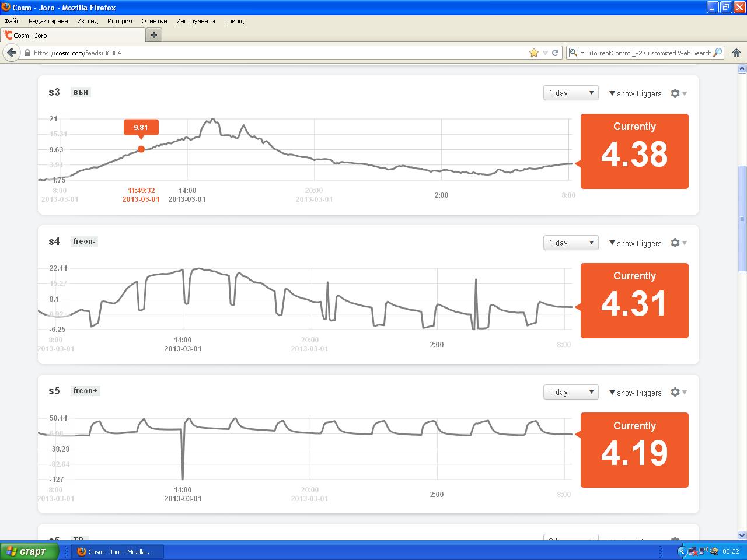Open the search engine selector icon
The image size is (747, 560).
click(575, 52)
